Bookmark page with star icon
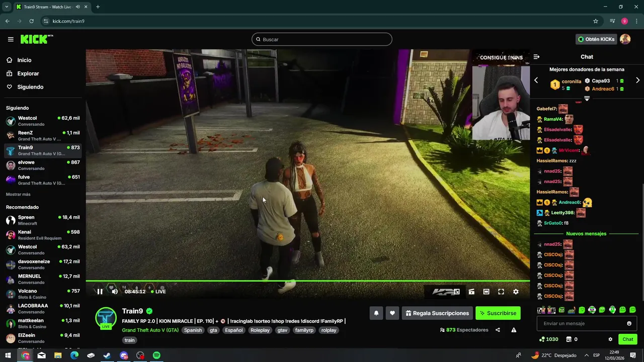 pos(596,21)
